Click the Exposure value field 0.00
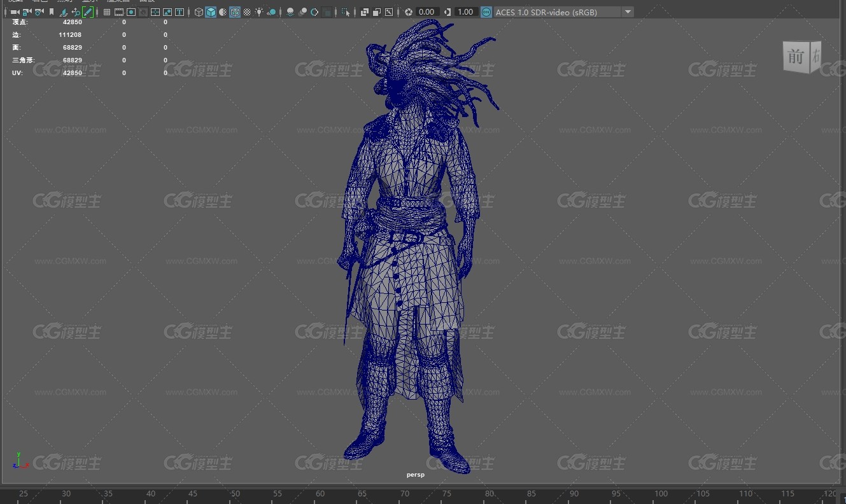Image resolution: width=846 pixels, height=504 pixels. point(427,12)
